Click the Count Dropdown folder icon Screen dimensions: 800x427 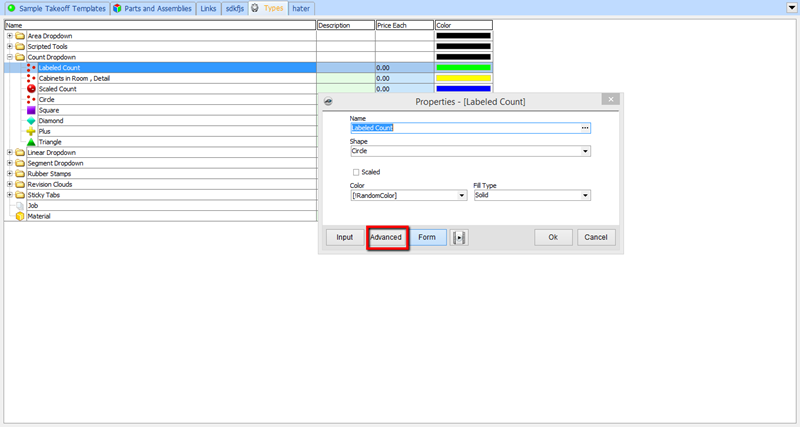click(x=20, y=57)
